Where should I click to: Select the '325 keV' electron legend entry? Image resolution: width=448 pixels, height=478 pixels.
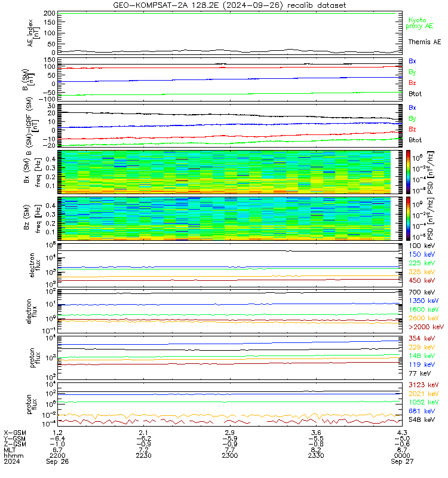coord(422,272)
